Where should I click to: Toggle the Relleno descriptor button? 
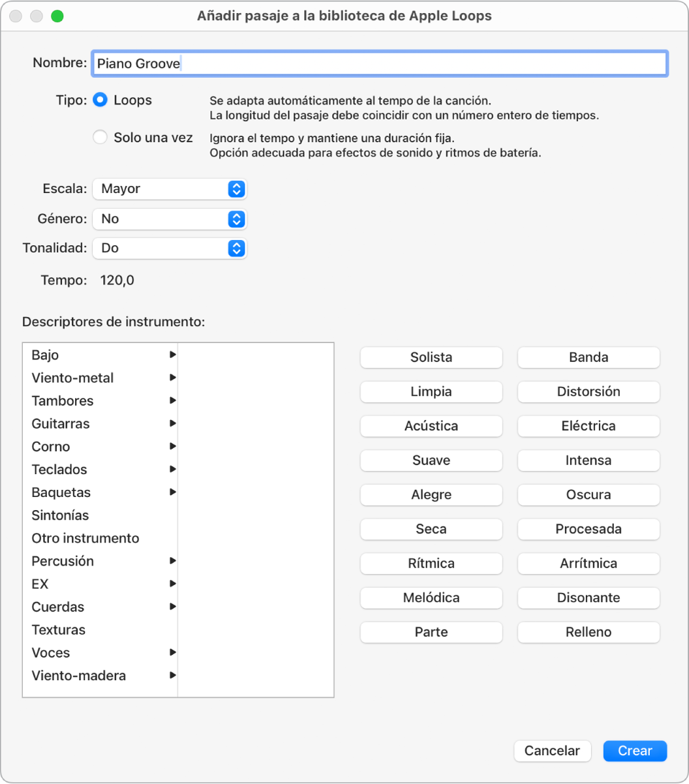point(589,632)
